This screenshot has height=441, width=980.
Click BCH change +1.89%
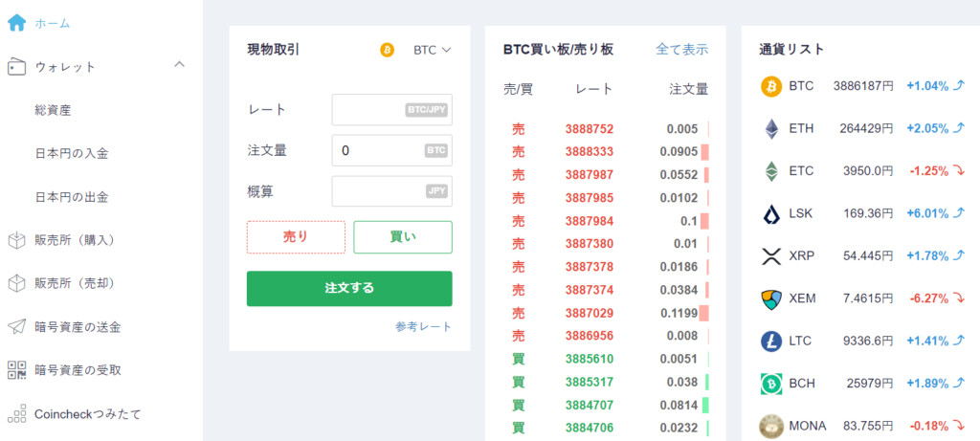tap(927, 384)
